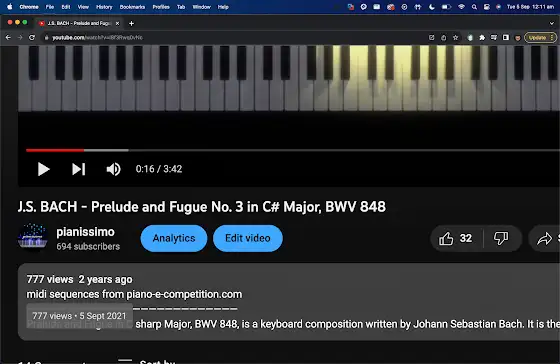Mute the video volume speaker icon
The width and height of the screenshot is (560, 364).
coord(114,169)
